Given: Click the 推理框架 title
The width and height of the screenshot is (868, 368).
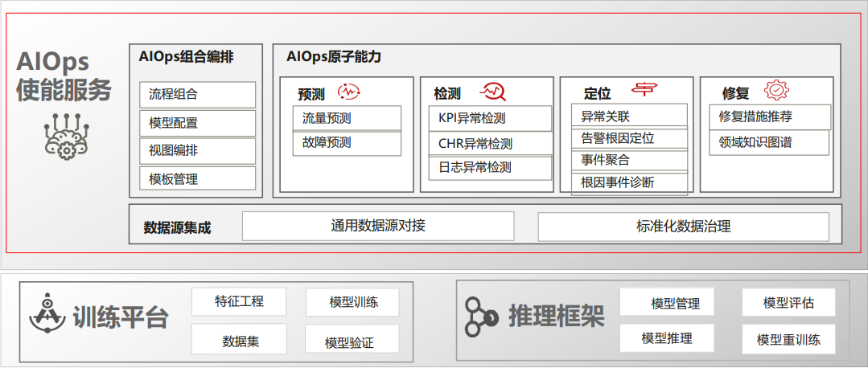Looking at the screenshot, I should pyautogui.click(x=557, y=317).
